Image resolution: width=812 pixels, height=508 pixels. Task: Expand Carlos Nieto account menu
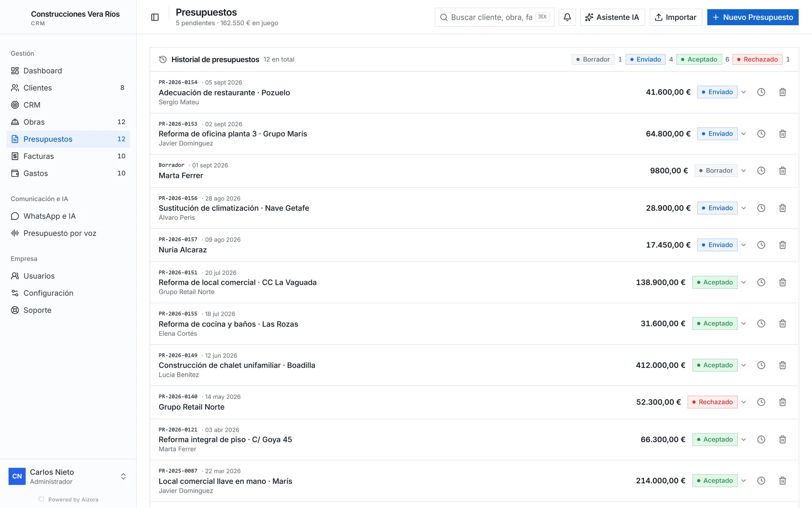pyautogui.click(x=123, y=476)
